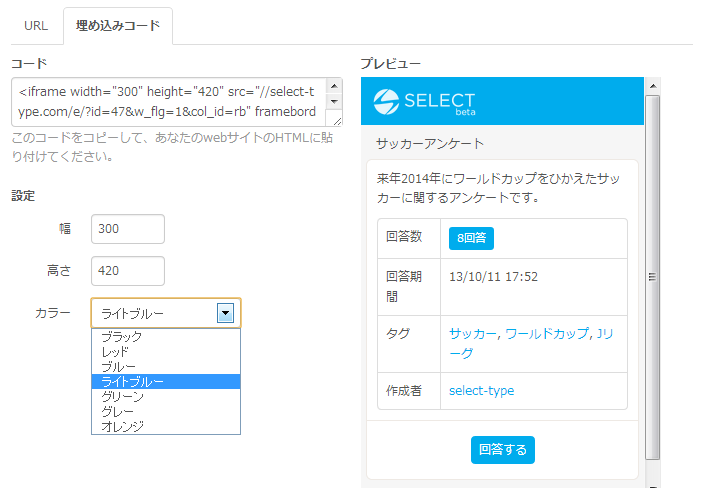Click the 高さ height input field

[x=127, y=270]
